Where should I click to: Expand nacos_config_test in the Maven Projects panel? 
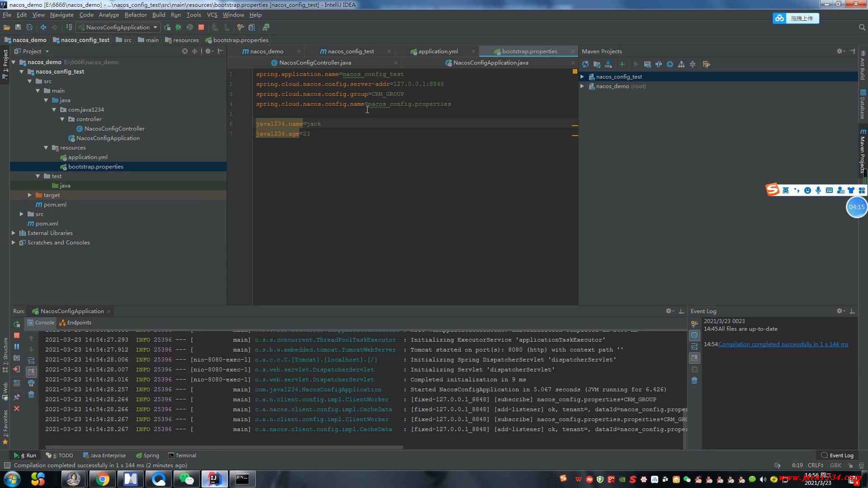click(582, 77)
